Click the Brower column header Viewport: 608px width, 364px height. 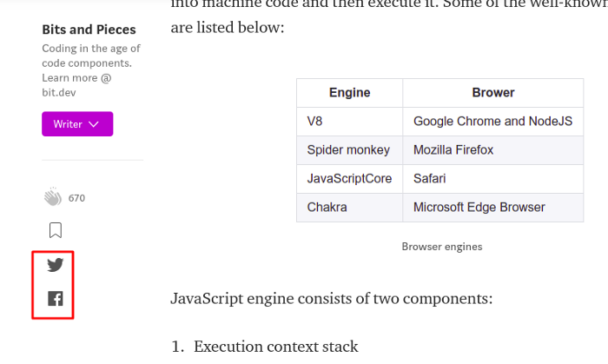tap(492, 93)
